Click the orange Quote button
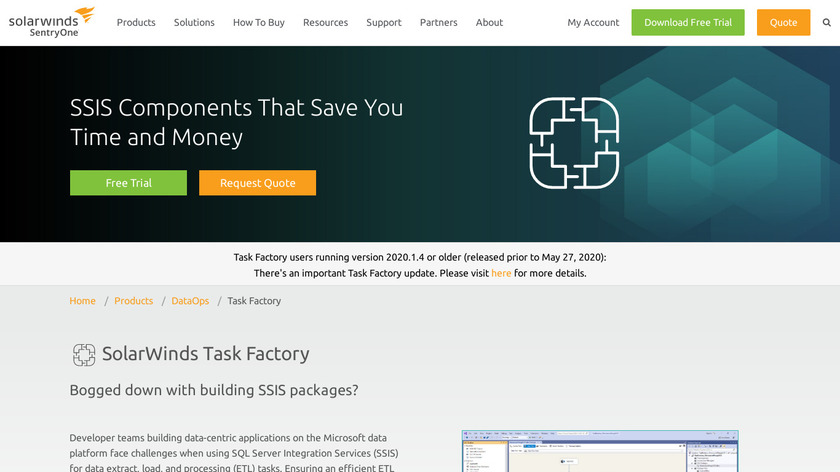840x472 pixels. click(x=783, y=23)
